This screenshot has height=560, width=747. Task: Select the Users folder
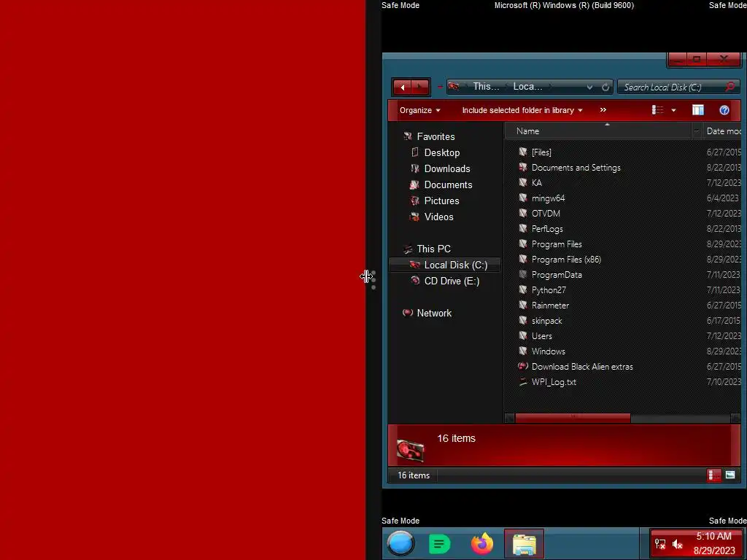tap(542, 336)
